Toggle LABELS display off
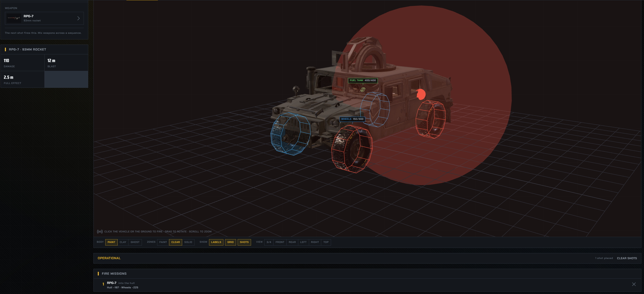Screen dimensions: 644x294 click(x=216, y=242)
